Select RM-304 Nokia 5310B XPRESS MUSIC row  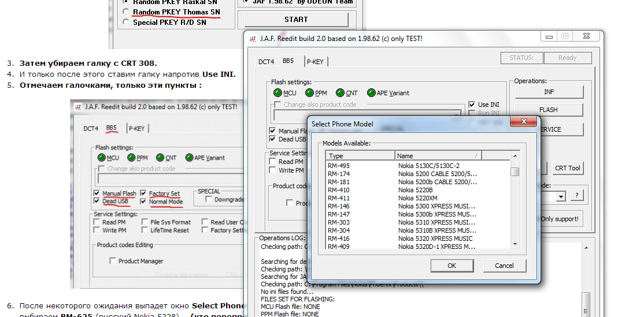click(x=418, y=230)
